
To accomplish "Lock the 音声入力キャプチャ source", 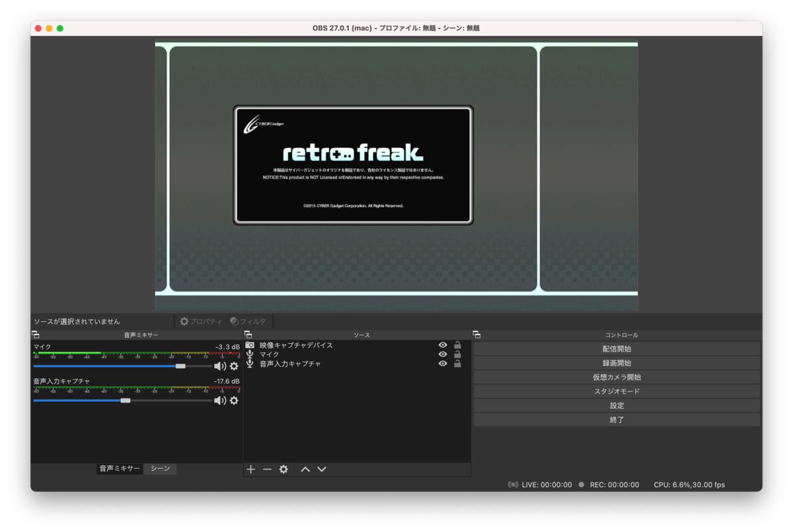I will tap(457, 363).
